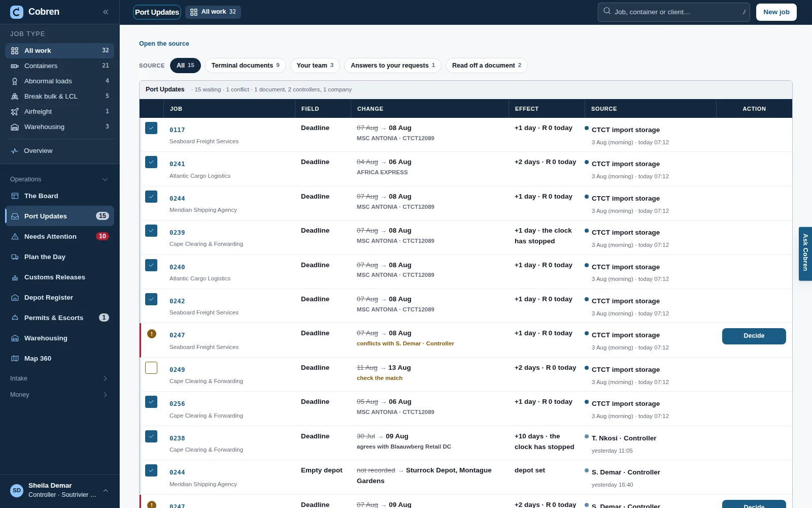The image size is (812, 508).
Task: Open the All work 32 switcher
Action: pos(213,12)
